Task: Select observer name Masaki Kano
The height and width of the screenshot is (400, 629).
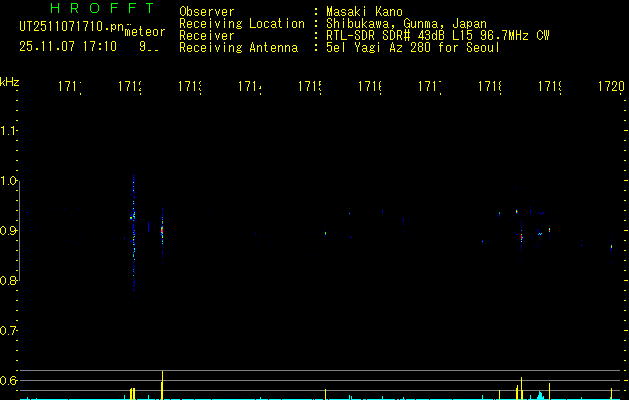Action: pos(364,11)
